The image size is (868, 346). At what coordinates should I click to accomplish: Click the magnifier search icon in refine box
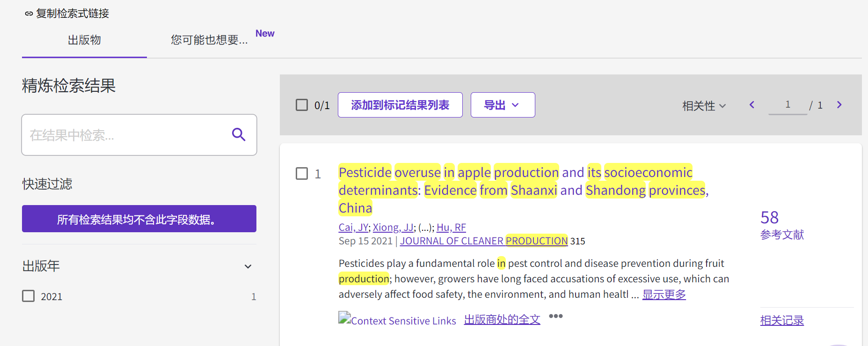pyautogui.click(x=239, y=135)
